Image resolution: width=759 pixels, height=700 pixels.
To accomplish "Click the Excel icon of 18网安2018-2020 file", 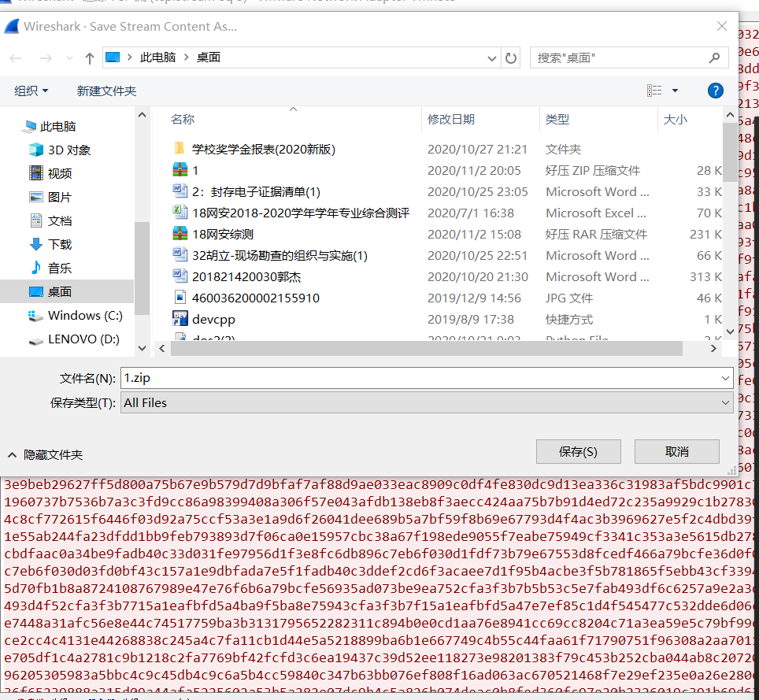I will pos(180,212).
